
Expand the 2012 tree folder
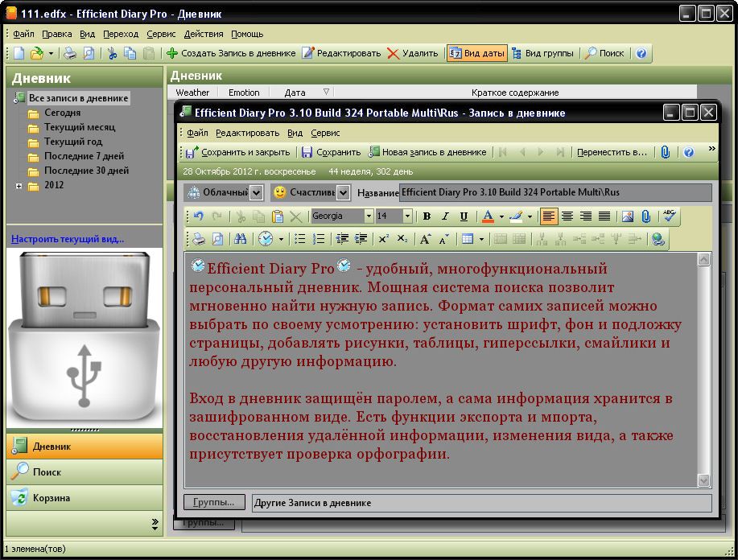click(x=19, y=186)
